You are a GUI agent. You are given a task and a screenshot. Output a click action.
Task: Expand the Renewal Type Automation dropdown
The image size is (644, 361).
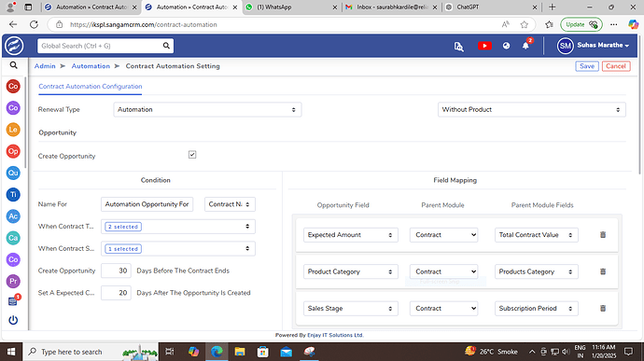207,110
